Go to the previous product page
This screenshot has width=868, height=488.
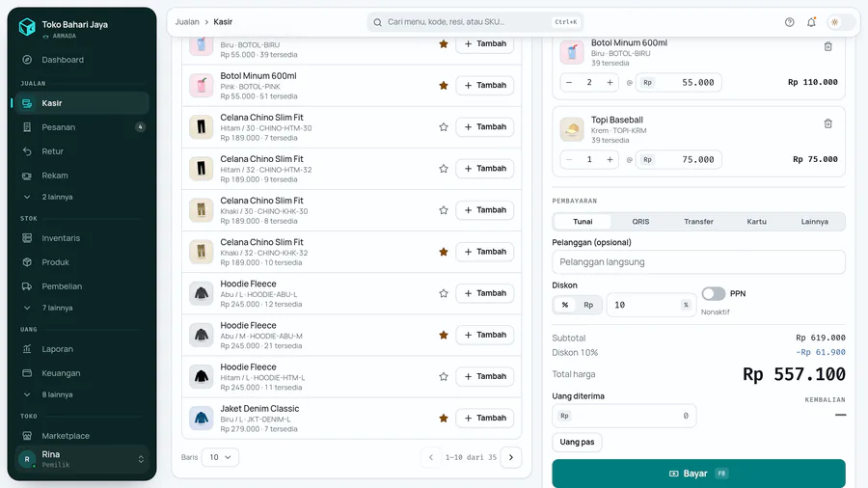(431, 457)
